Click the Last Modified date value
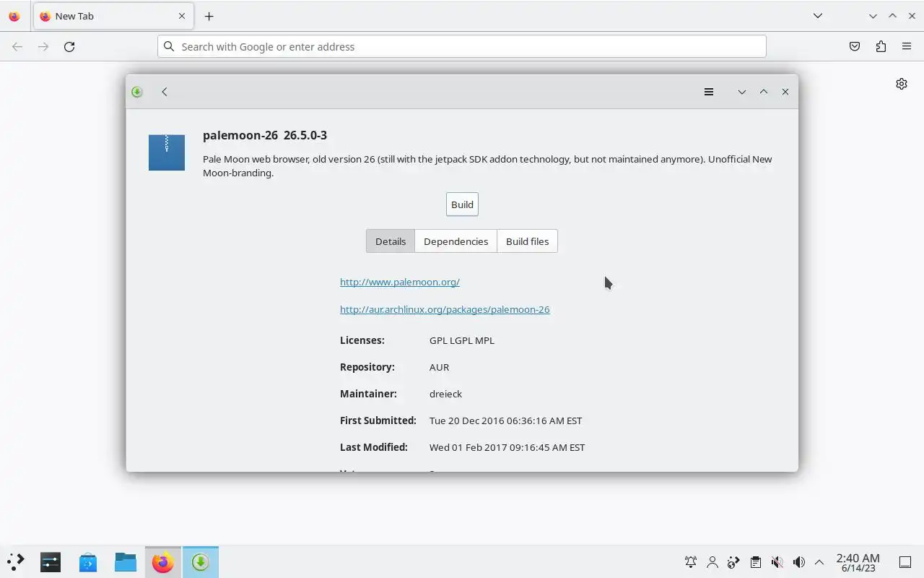The height and width of the screenshot is (578, 924). tap(507, 447)
